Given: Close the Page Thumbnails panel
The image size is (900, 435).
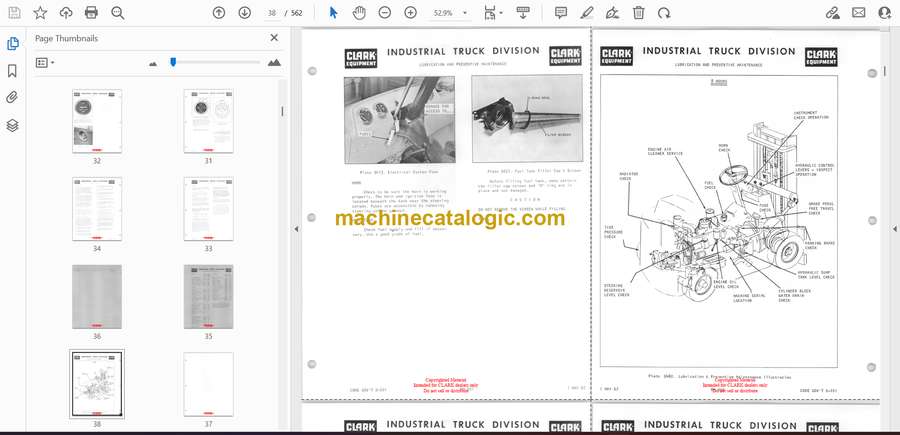Looking at the screenshot, I should [274, 38].
